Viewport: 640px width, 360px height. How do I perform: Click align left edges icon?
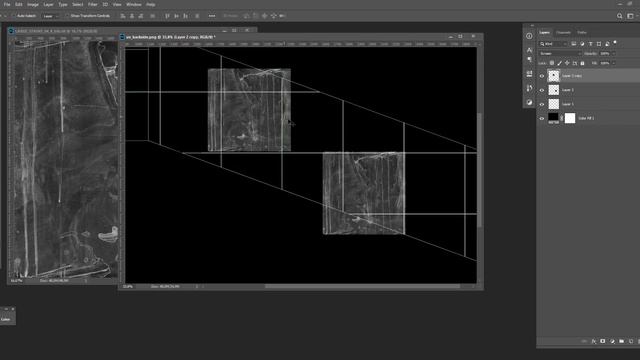tap(123, 16)
